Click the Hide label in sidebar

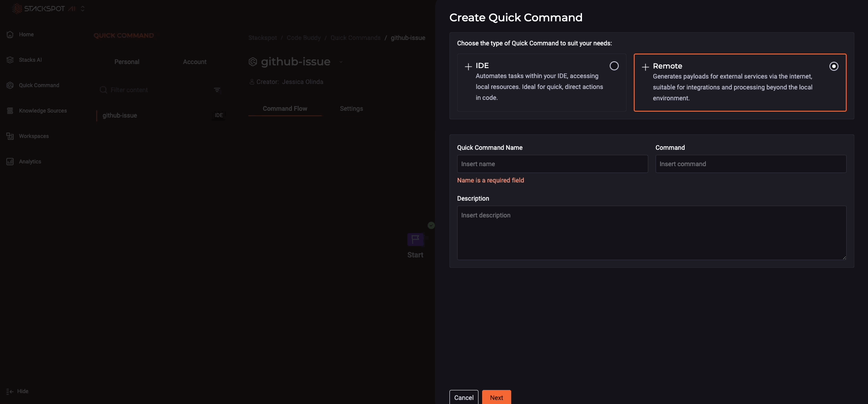pos(23,391)
